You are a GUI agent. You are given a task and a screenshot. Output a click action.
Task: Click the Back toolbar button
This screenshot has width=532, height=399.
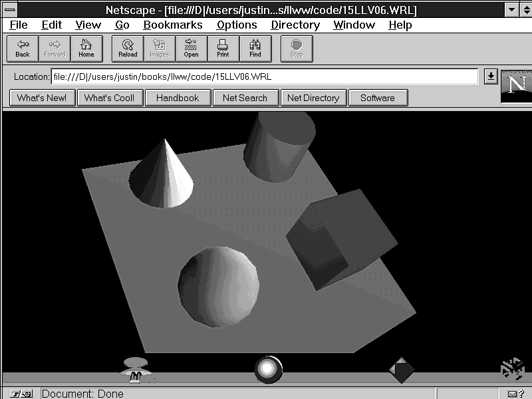point(23,49)
